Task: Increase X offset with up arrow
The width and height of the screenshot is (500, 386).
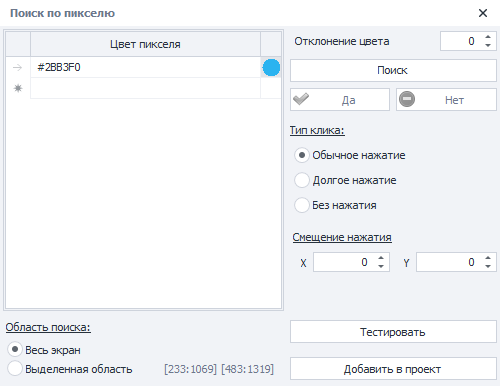Action: pos(381,258)
